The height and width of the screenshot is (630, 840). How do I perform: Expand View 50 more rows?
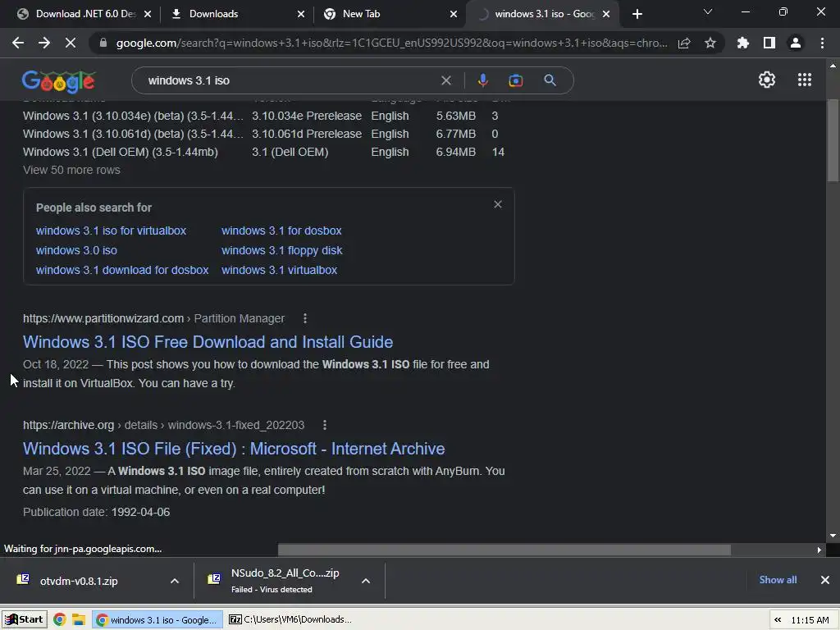click(71, 170)
